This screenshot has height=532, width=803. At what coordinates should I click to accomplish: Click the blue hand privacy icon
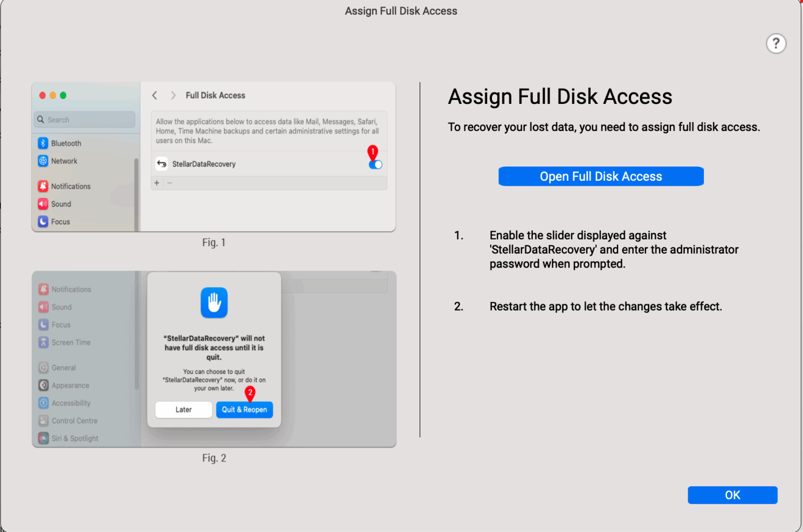click(x=214, y=302)
